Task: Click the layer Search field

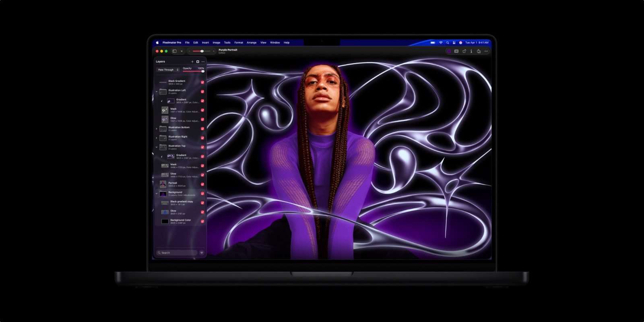Action: (x=177, y=253)
